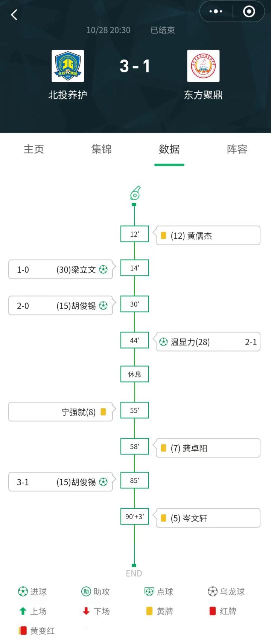Tap the 12' timeline marker

tap(135, 234)
